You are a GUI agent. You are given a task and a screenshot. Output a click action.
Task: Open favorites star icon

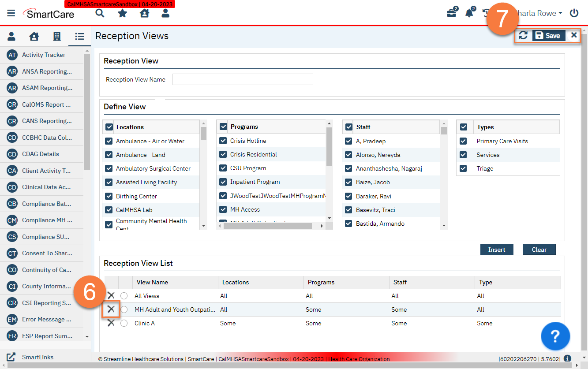click(x=123, y=13)
